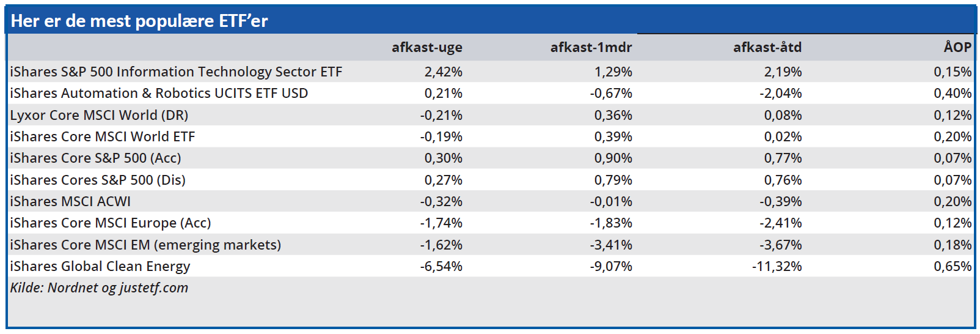Image resolution: width=980 pixels, height=334 pixels.
Task: Click iShares Automation & Robotics UCITS ETF USD
Action: [159, 93]
